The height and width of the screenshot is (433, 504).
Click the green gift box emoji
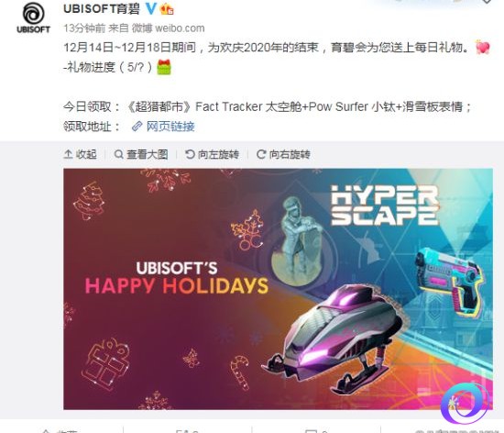pos(164,67)
